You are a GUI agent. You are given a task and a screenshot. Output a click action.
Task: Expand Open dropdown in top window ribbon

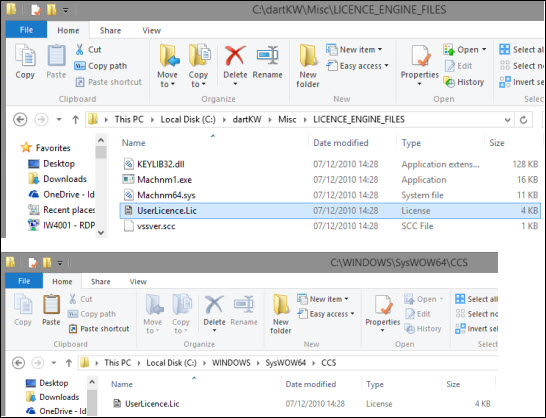(484, 50)
